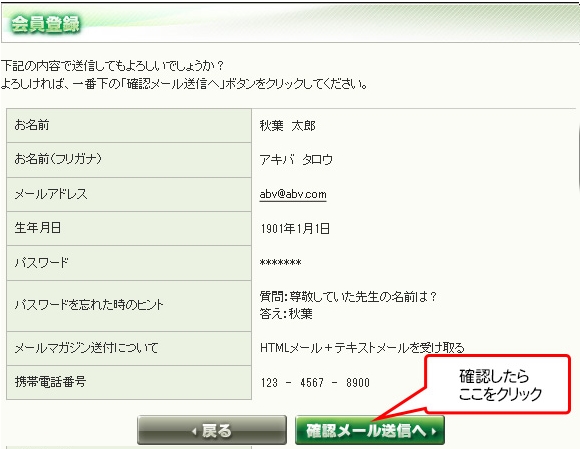The image size is (580, 449).
Task: Select the birthdate 1901年1月1日
Action: pos(295,229)
